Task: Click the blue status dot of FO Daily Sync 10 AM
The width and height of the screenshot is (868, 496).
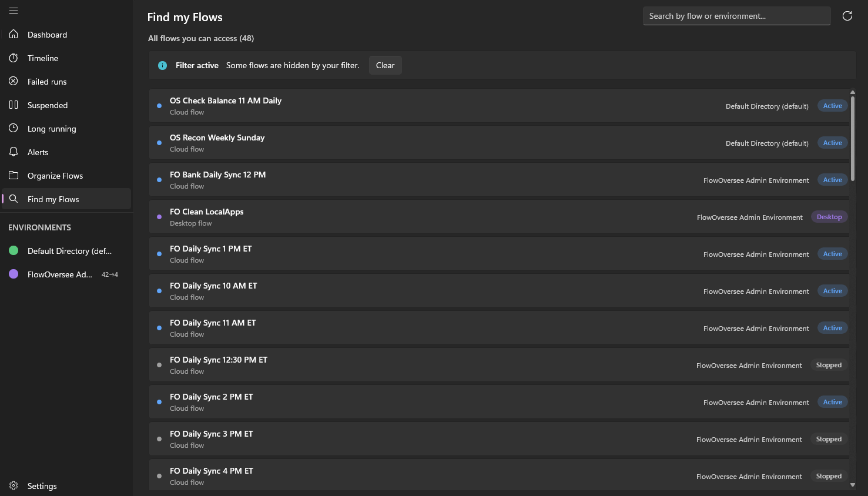Action: [159, 291]
